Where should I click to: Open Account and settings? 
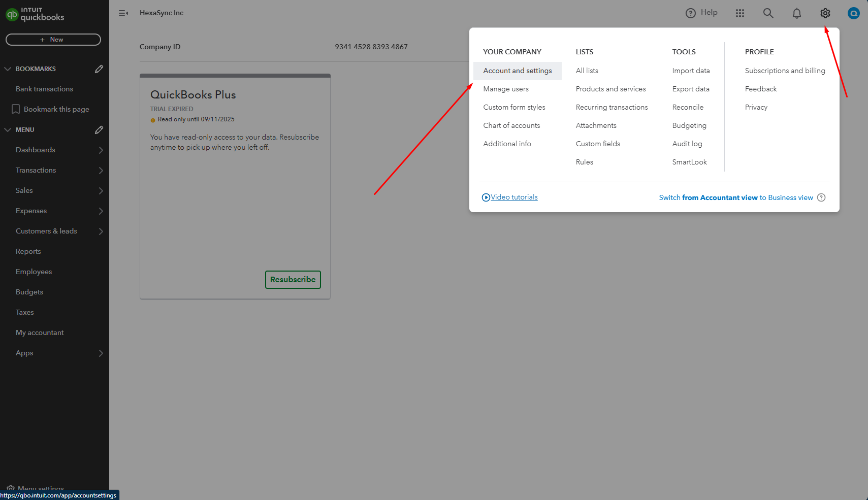pos(518,71)
